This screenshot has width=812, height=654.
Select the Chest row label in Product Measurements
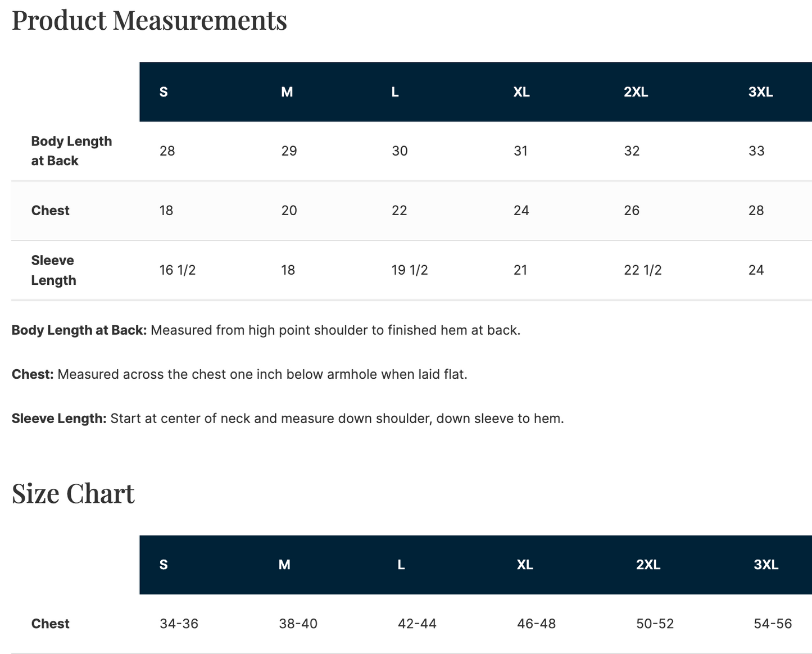50,211
